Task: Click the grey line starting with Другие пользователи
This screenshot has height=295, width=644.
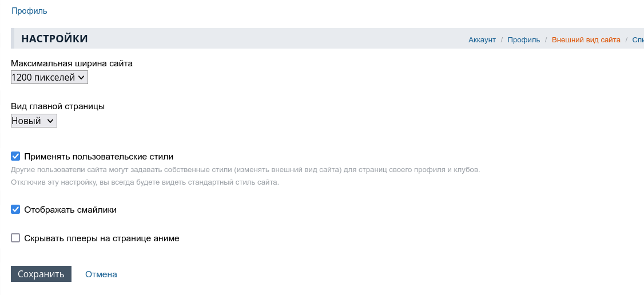Action: (x=245, y=170)
